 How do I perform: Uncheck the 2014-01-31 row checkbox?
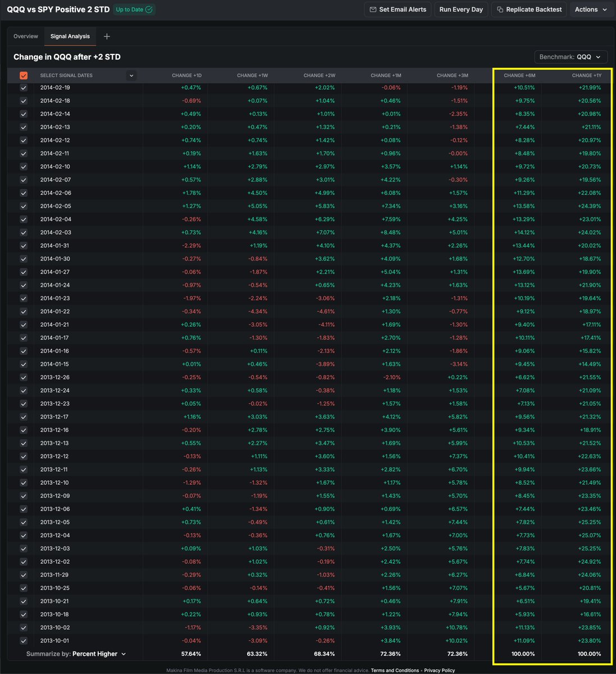24,245
